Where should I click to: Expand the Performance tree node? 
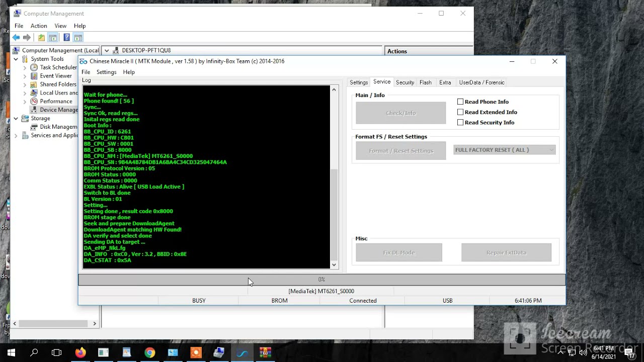pyautogui.click(x=25, y=101)
